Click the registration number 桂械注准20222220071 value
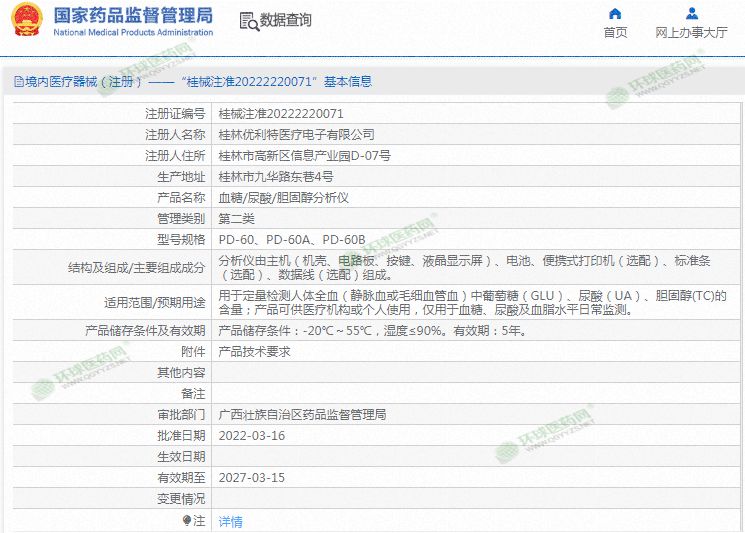This screenshot has height=533, width=745. (280, 114)
